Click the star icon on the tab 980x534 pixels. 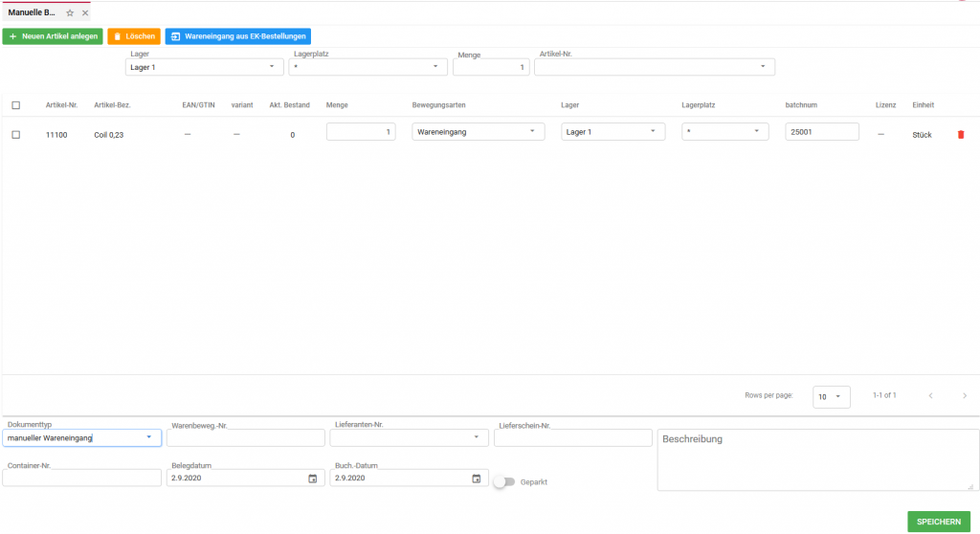click(x=70, y=13)
